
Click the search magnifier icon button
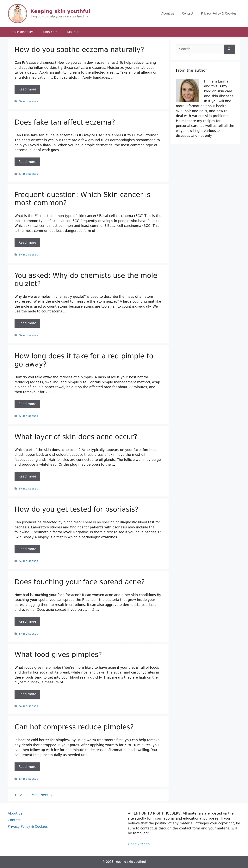(229, 49)
